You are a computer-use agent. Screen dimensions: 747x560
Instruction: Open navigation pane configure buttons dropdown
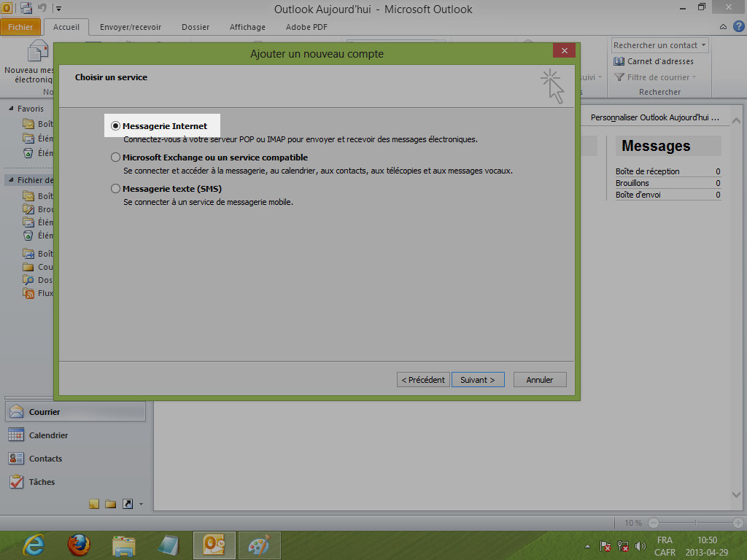click(x=141, y=505)
